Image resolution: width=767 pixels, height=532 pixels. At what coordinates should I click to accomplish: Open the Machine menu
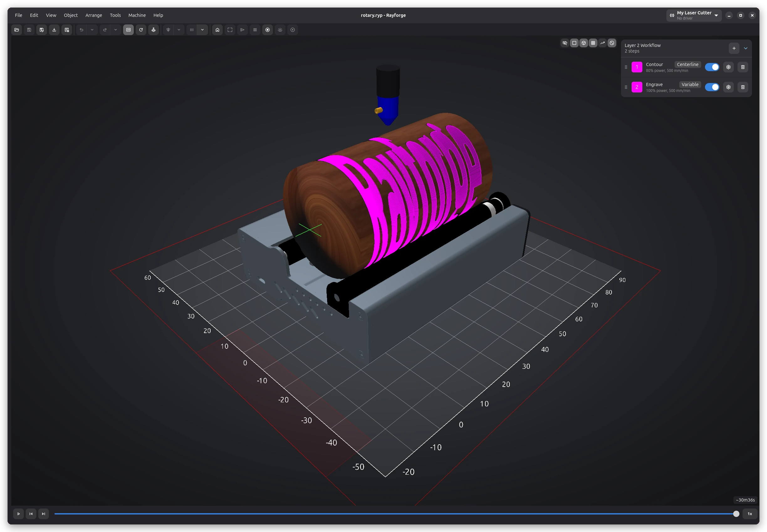[137, 15]
